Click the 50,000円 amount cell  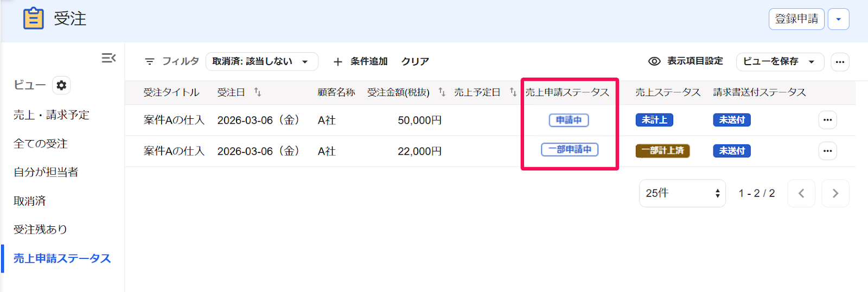[419, 120]
